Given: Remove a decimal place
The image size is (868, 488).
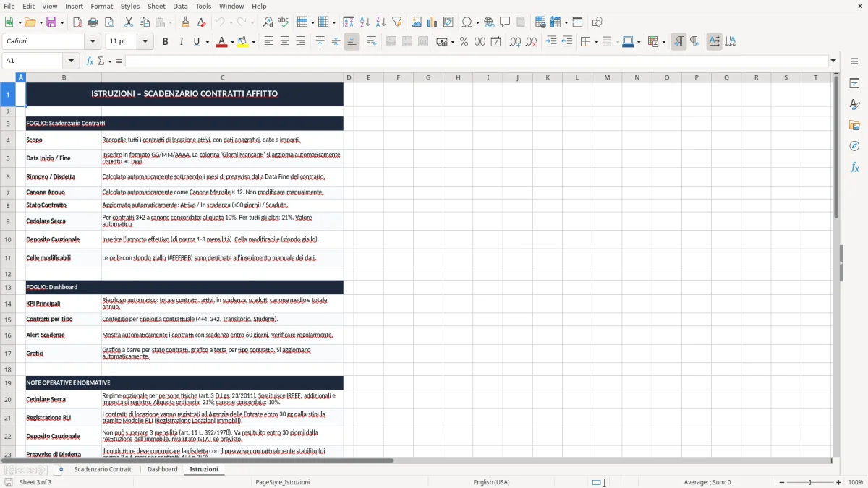Looking at the screenshot, I should tap(531, 42).
